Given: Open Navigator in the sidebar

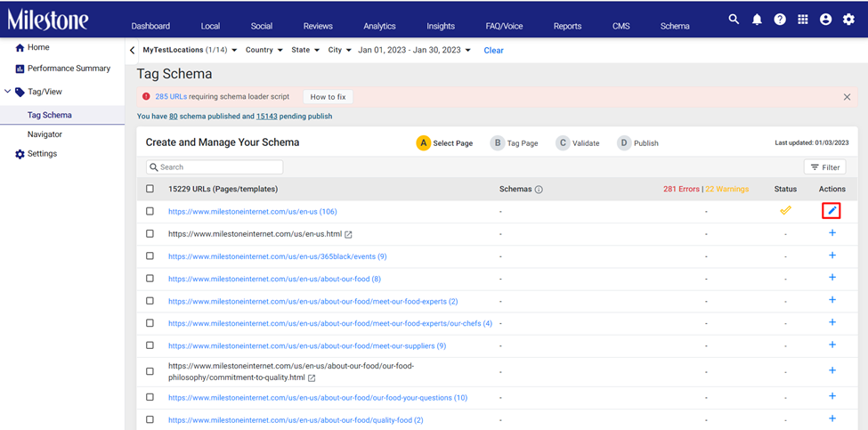Looking at the screenshot, I should click(45, 134).
